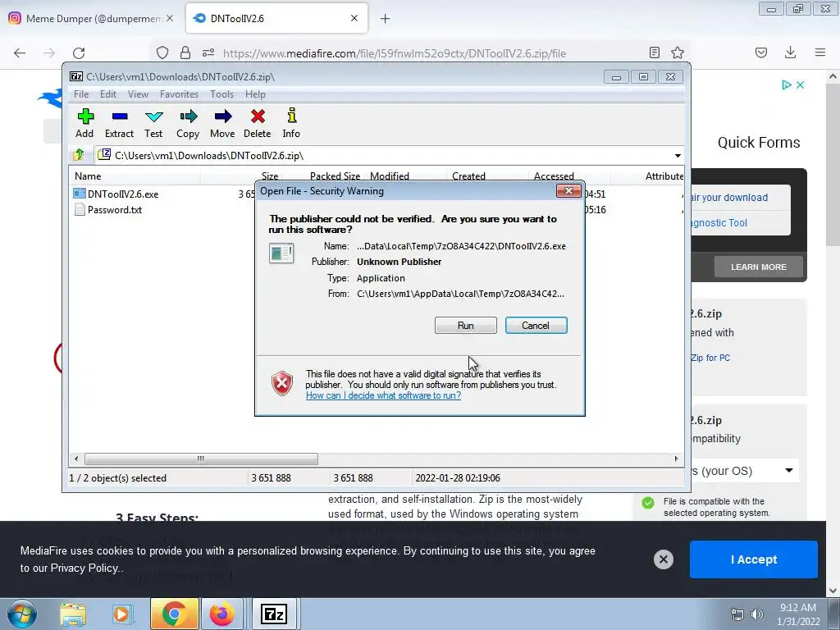Click the red Delete toolbar icon
This screenshot has height=630, width=840.
[257, 124]
